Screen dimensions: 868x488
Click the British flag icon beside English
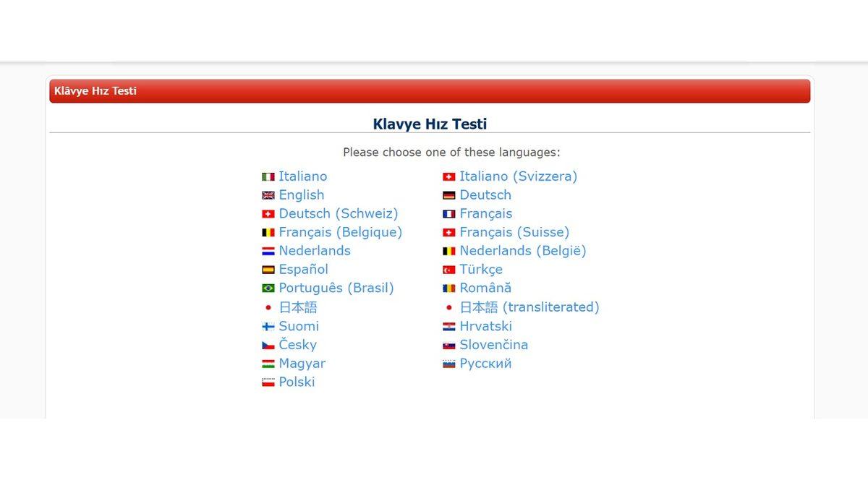pyautogui.click(x=268, y=195)
